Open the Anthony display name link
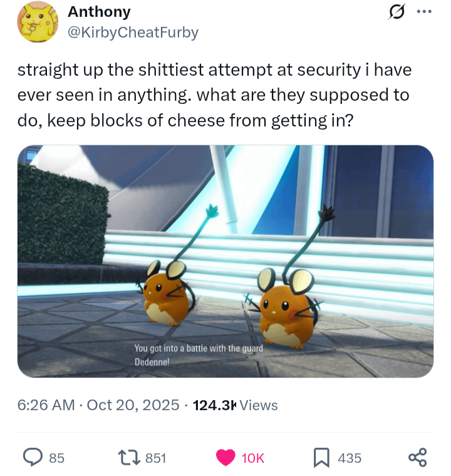Screen dimensions: 451x476 pyautogui.click(x=99, y=12)
